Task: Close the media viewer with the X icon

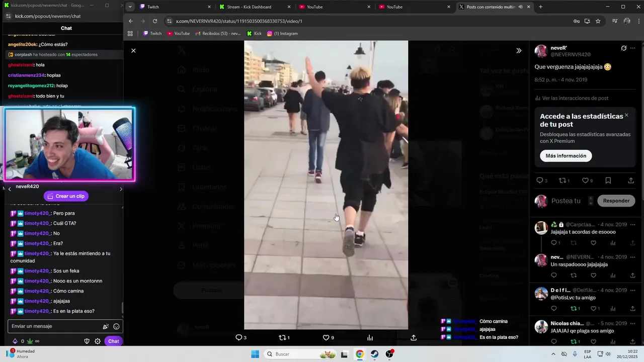Action: pyautogui.click(x=133, y=51)
